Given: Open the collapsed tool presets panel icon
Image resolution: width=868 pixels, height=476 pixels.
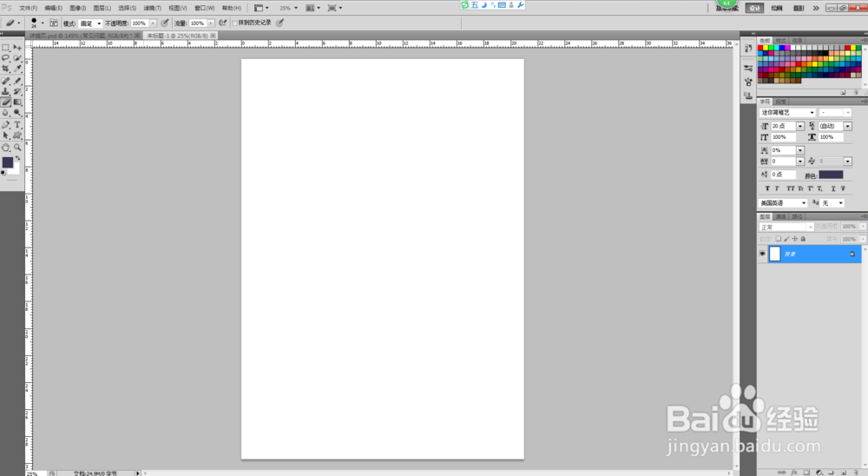Looking at the screenshot, I should coord(748,68).
